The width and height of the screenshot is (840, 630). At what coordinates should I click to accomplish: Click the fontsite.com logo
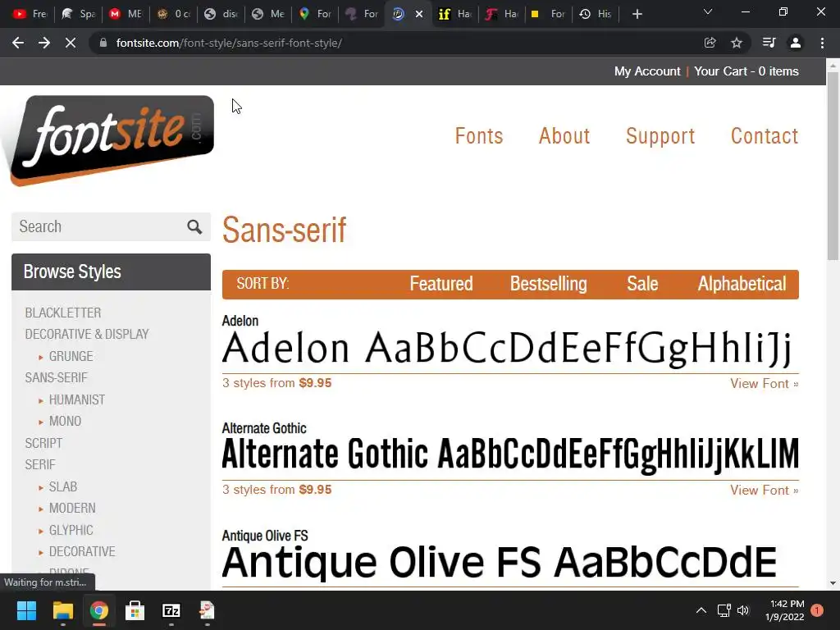pyautogui.click(x=112, y=140)
